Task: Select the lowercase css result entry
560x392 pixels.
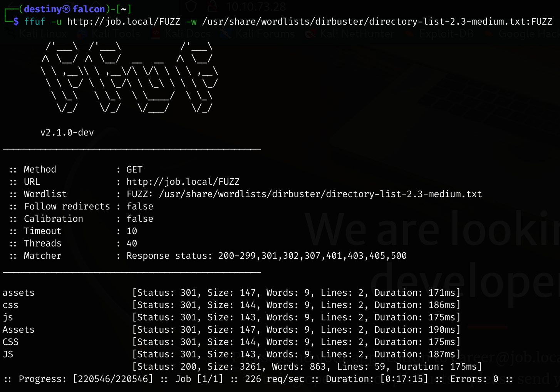Action: click(x=10, y=305)
